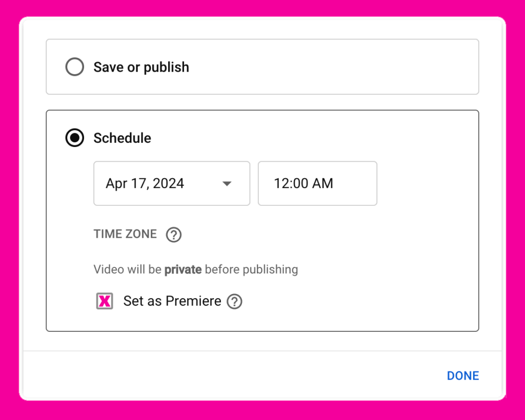The height and width of the screenshot is (420, 525).
Task: Click the Set as Premiere label text
Action: click(172, 301)
